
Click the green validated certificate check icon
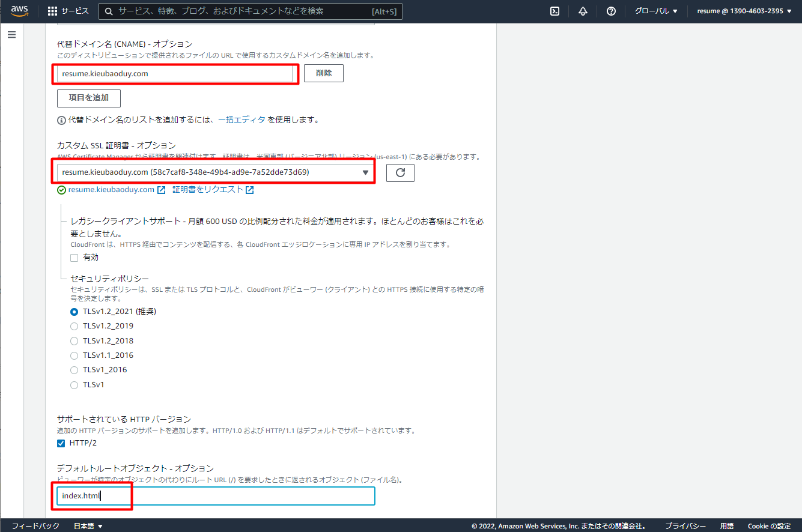(x=61, y=190)
